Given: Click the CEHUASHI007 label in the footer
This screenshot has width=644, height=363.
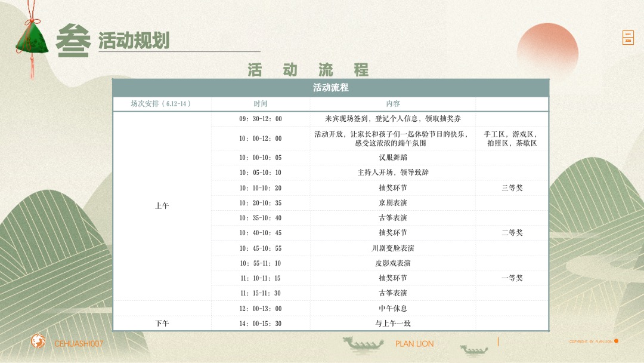Looking at the screenshot, I should (78, 343).
